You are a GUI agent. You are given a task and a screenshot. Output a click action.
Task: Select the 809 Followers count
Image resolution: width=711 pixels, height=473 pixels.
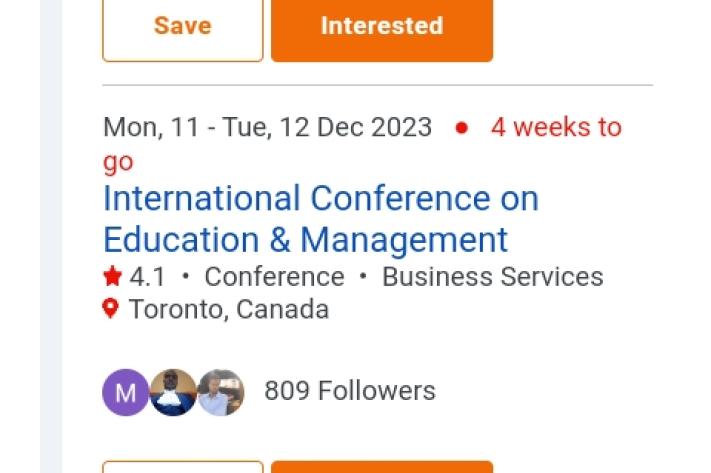(349, 391)
